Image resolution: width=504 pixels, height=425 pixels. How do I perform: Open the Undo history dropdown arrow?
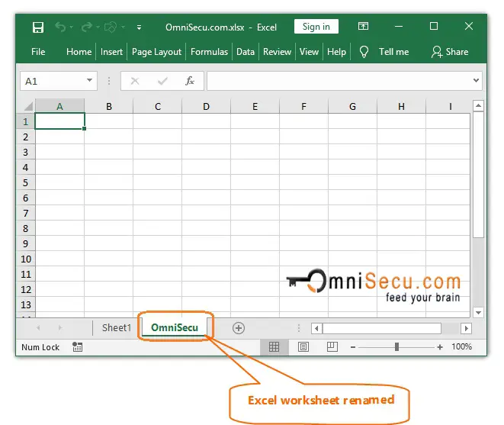click(x=72, y=27)
